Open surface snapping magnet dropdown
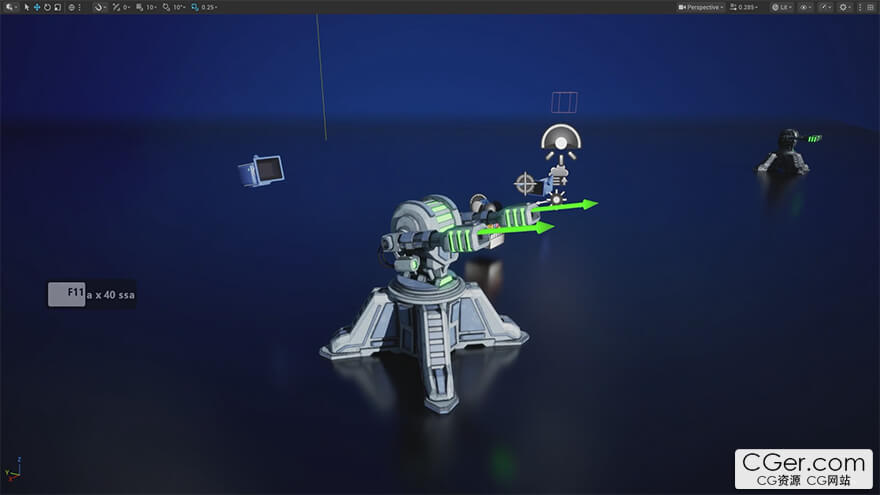Viewport: 880px width, 495px height. (100, 7)
